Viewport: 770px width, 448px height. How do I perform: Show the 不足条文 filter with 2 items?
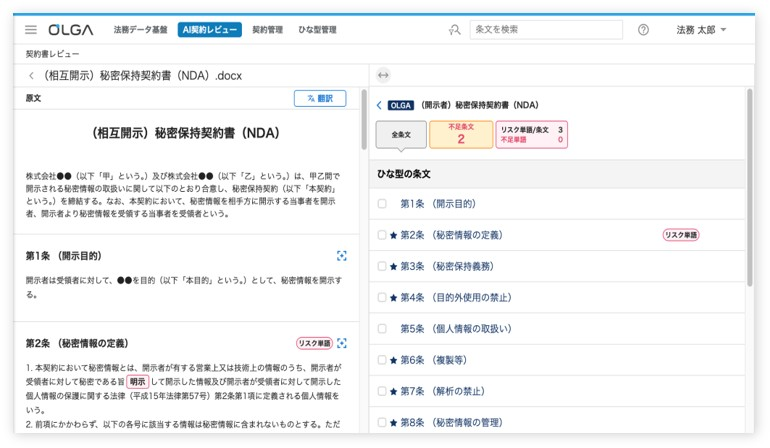pos(461,134)
